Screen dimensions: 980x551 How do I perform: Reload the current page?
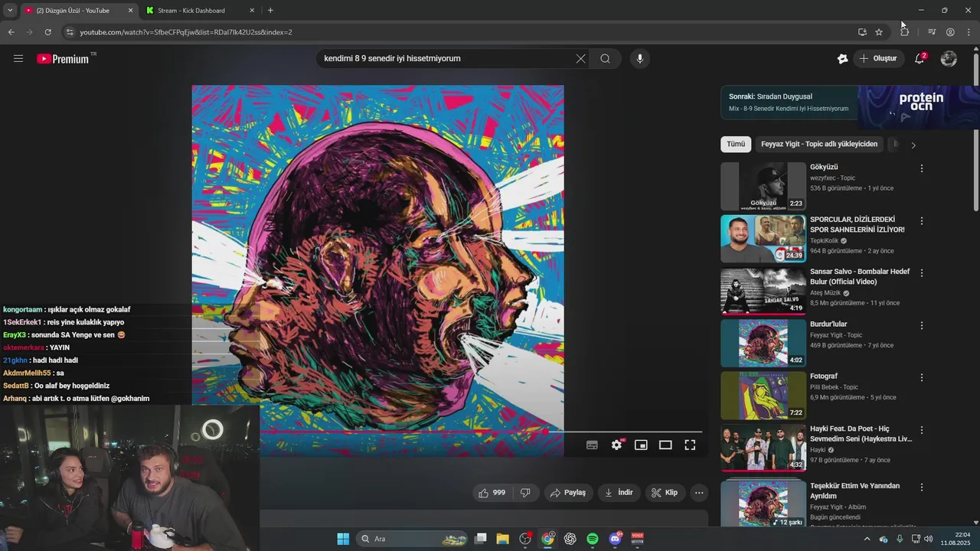tap(47, 32)
